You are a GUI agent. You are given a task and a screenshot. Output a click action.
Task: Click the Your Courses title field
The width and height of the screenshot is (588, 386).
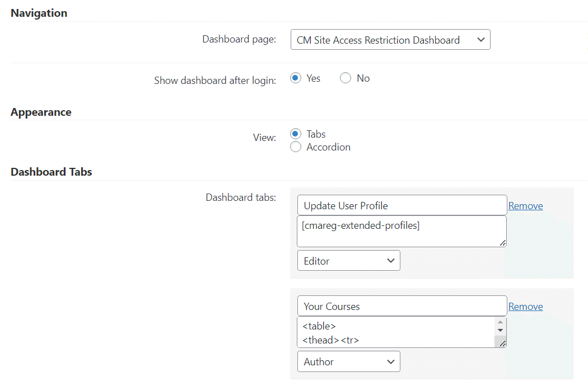pyautogui.click(x=402, y=306)
